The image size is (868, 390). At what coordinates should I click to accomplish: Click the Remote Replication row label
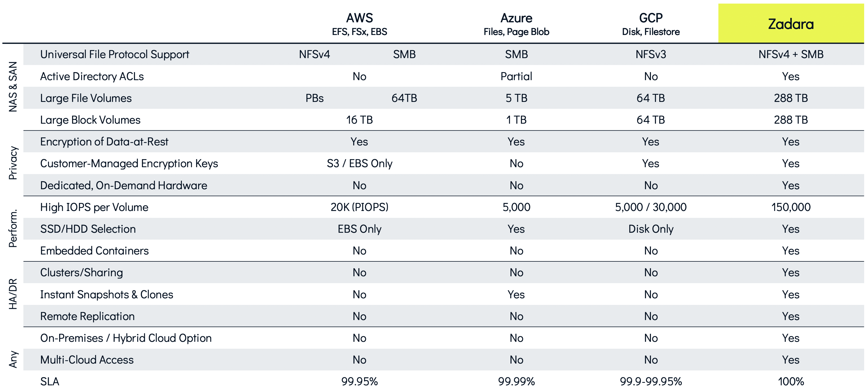pyautogui.click(x=87, y=316)
